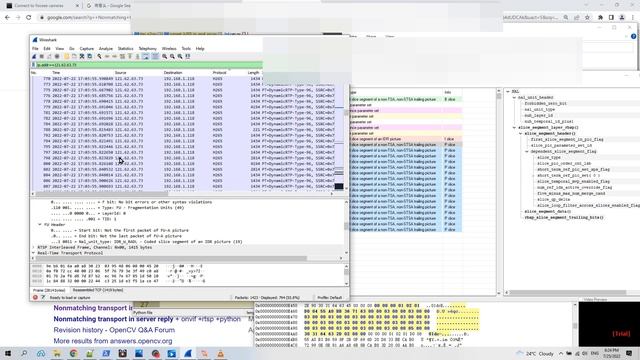This screenshot has height=360, width=640.
Task: Select the I slice IDR picture row
Action: click(x=406, y=139)
